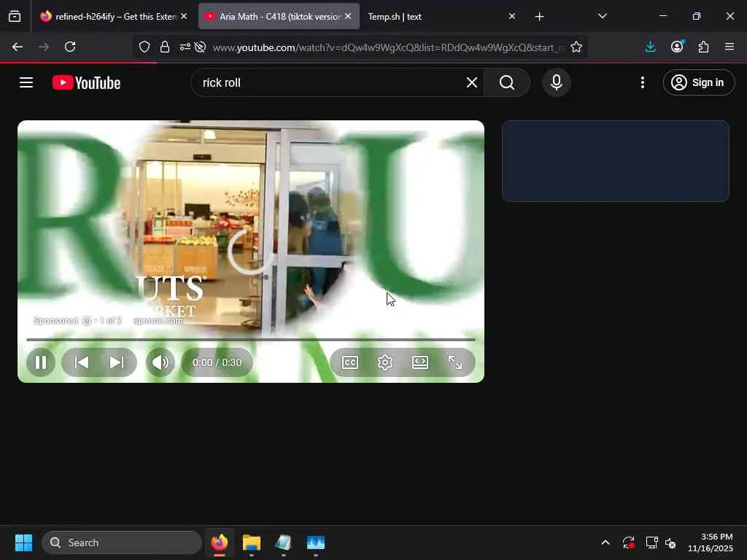The width and height of the screenshot is (747, 560).
Task: Switch to the refined-h264ify extension tab
Action: (x=113, y=17)
